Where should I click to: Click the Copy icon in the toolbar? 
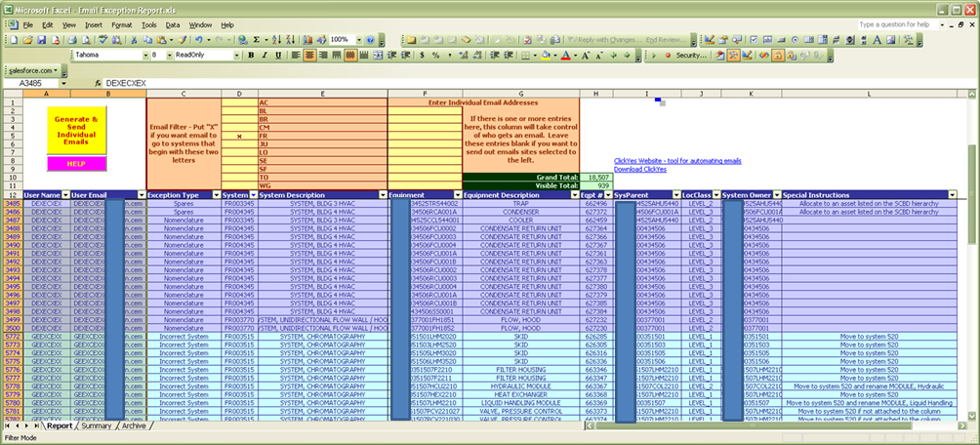[x=147, y=39]
